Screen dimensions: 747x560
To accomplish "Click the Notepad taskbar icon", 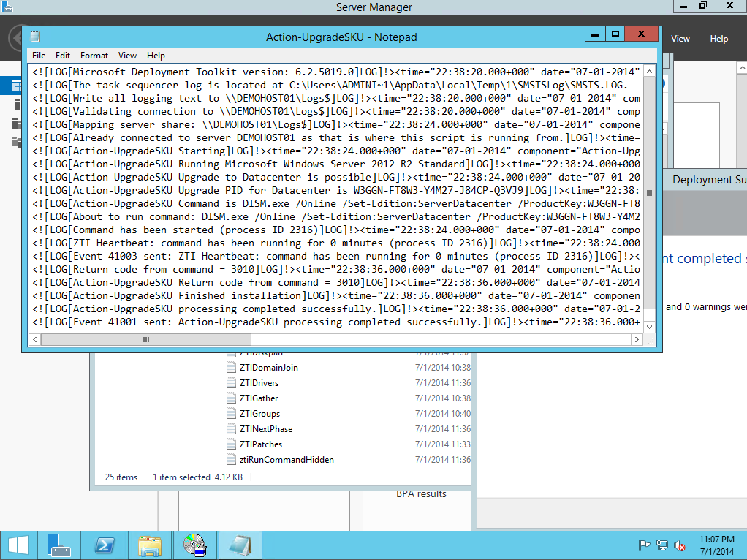I will pyautogui.click(x=240, y=545).
